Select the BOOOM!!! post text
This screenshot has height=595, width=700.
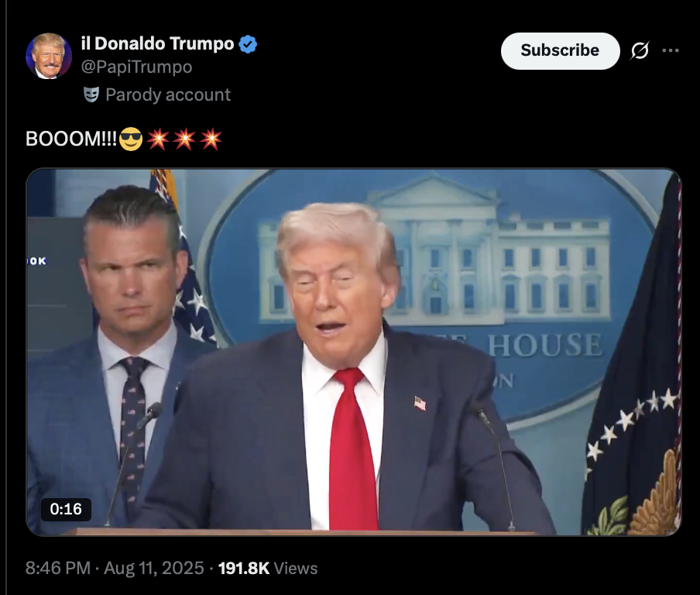pyautogui.click(x=71, y=139)
